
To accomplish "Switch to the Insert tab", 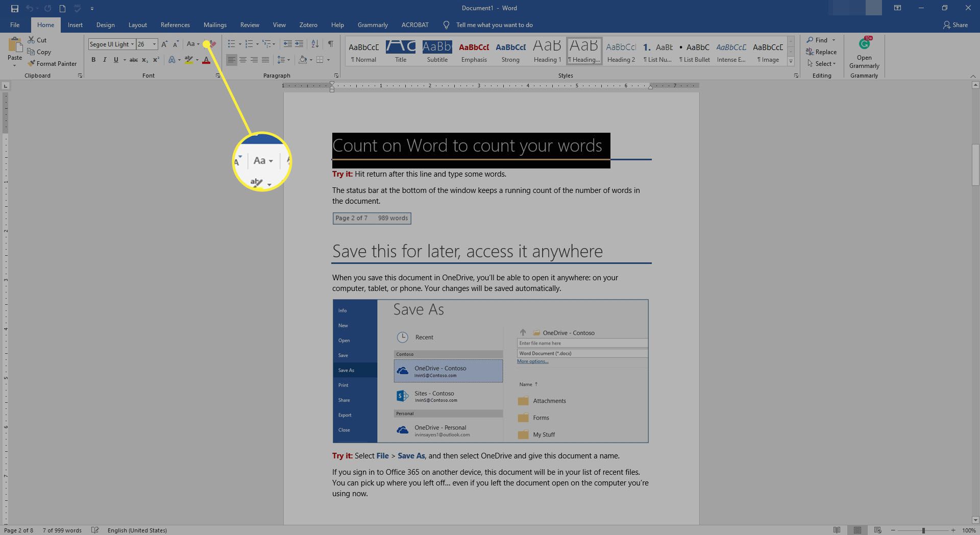I will click(x=75, y=25).
